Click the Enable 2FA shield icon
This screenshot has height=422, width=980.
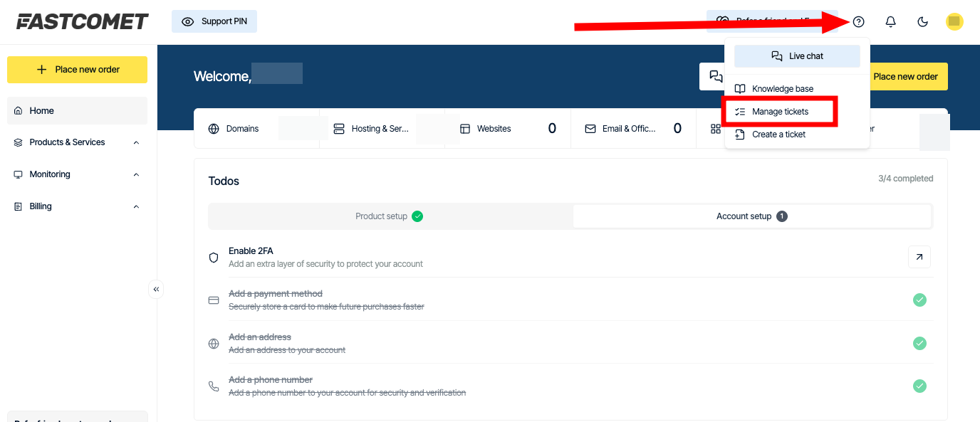213,257
